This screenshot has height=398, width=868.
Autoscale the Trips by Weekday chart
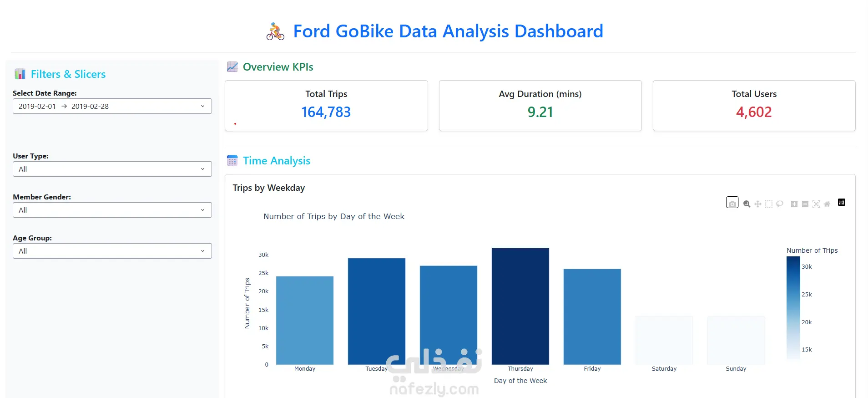pyautogui.click(x=816, y=204)
